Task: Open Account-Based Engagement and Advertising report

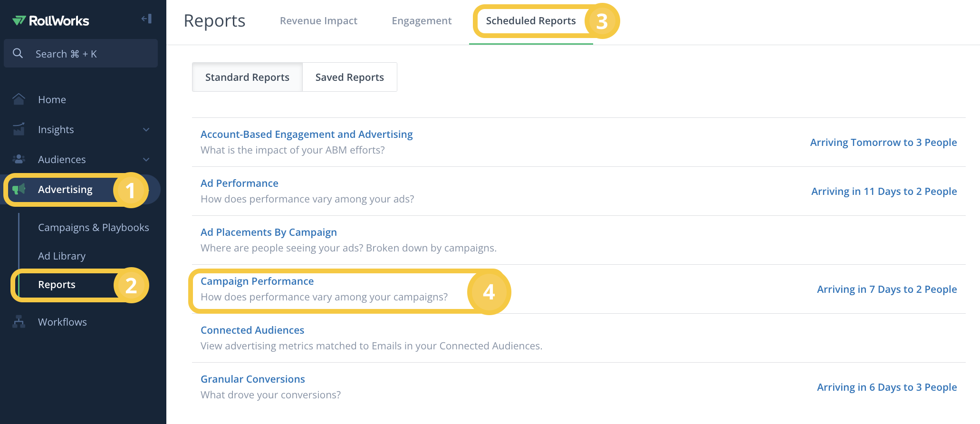Action: point(307,134)
